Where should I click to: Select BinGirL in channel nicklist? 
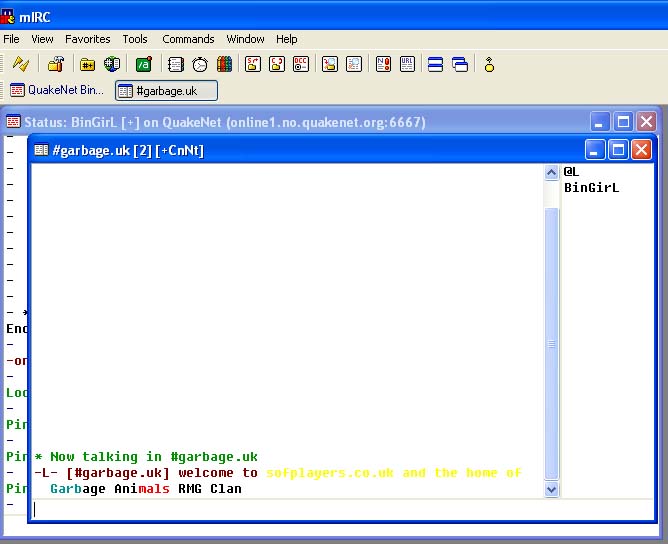[591, 187]
